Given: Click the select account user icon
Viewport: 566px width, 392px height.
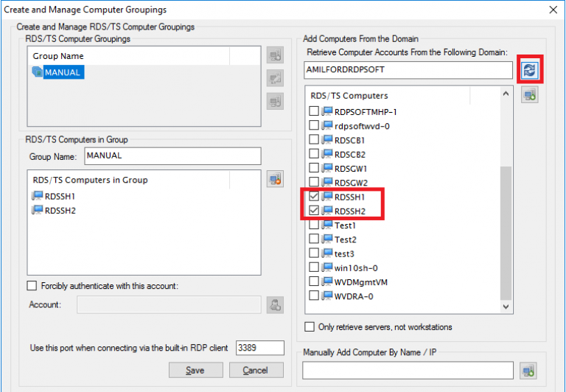Looking at the screenshot, I should (275, 305).
